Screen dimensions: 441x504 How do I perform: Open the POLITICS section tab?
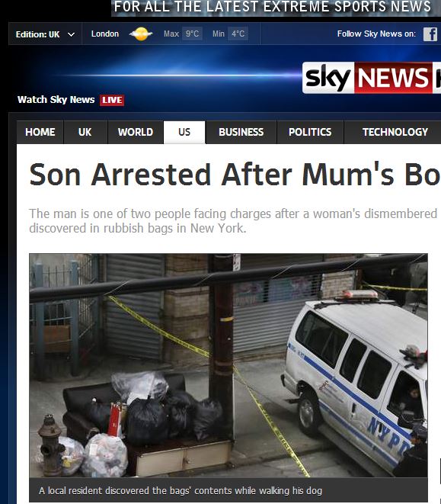click(310, 132)
